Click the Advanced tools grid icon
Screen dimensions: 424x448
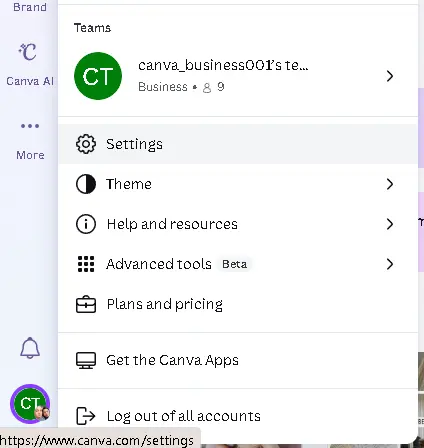click(x=86, y=264)
